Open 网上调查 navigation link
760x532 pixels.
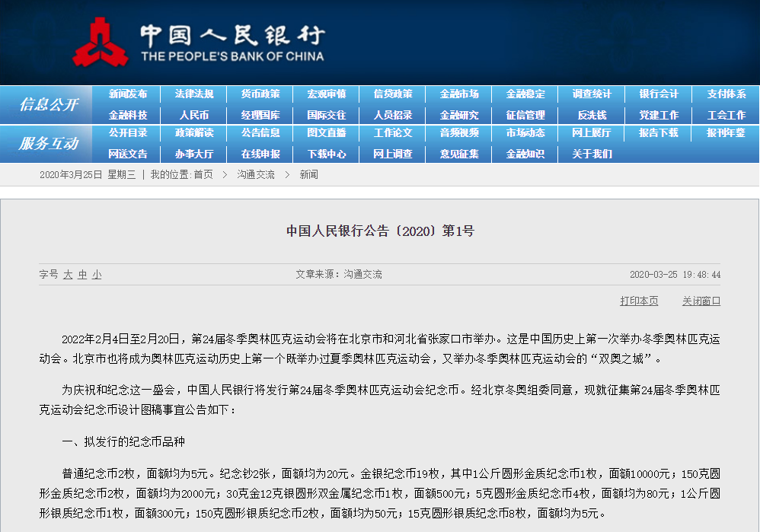[393, 154]
